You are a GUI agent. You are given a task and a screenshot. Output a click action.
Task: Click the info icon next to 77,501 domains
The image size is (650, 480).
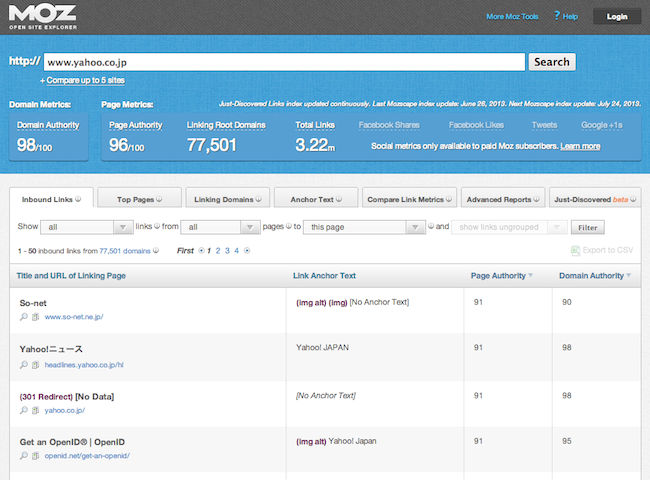(x=156, y=250)
